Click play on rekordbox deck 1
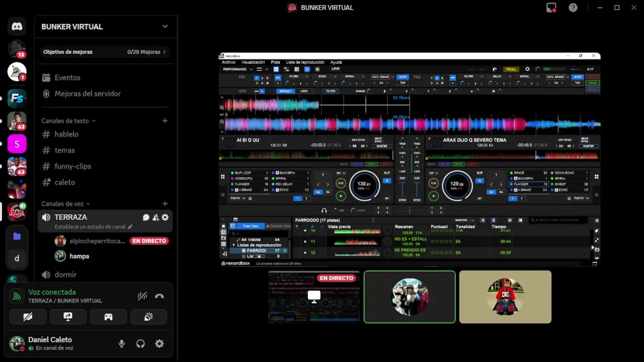644x362 pixels. tap(341, 196)
